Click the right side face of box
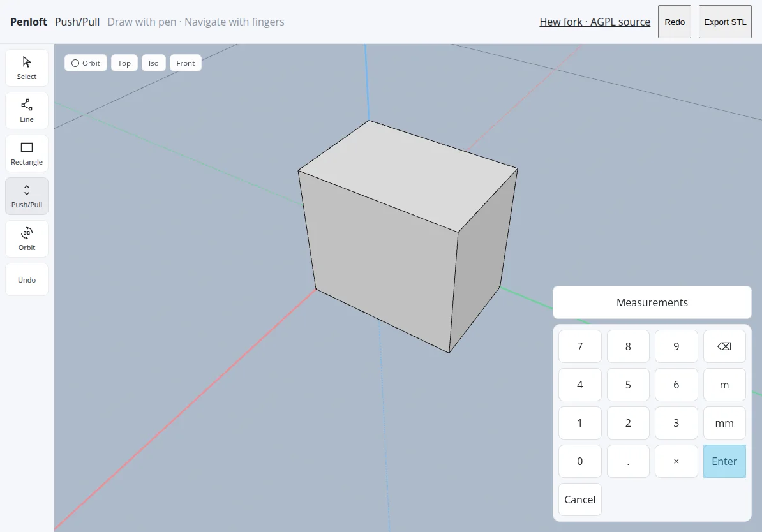Screen dimensions: 762x532 pos(481,262)
